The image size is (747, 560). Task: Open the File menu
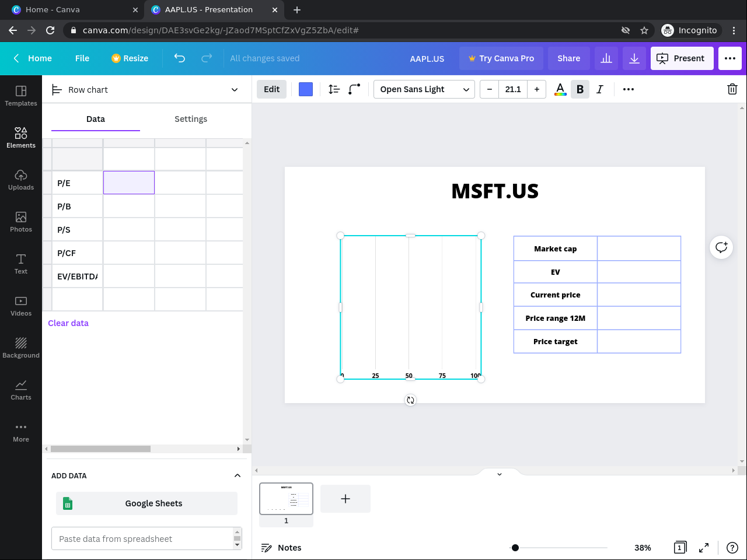tap(82, 58)
